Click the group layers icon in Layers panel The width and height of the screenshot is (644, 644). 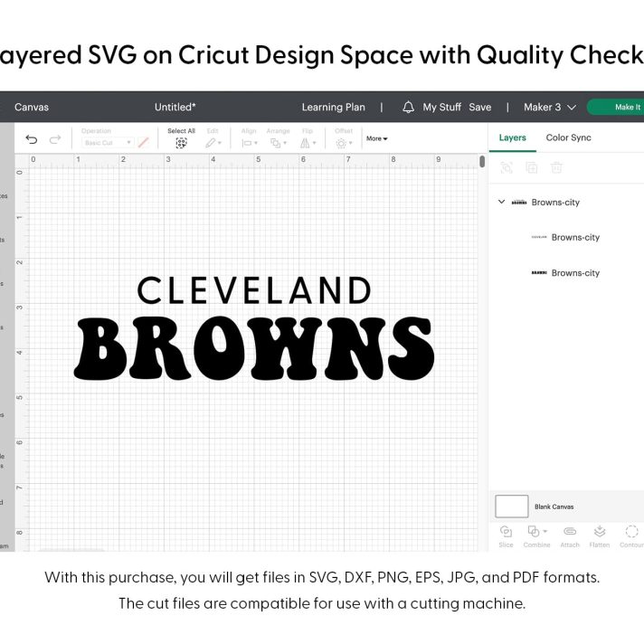coord(507,167)
